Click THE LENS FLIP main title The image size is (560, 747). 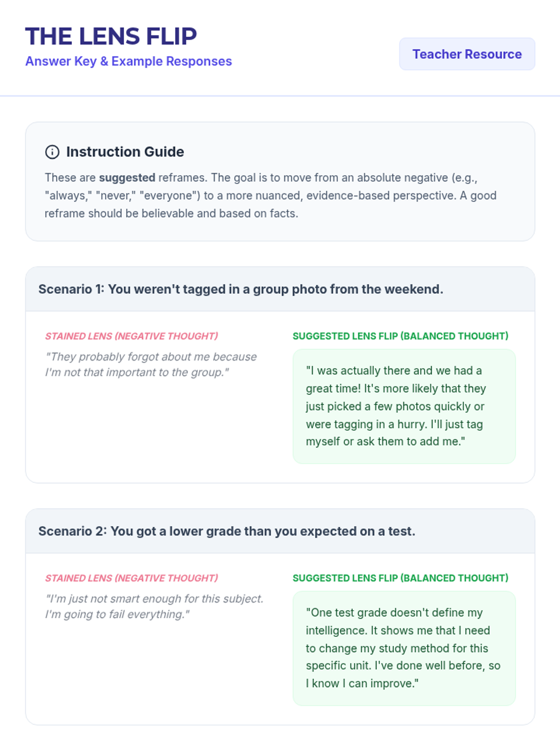tap(111, 36)
